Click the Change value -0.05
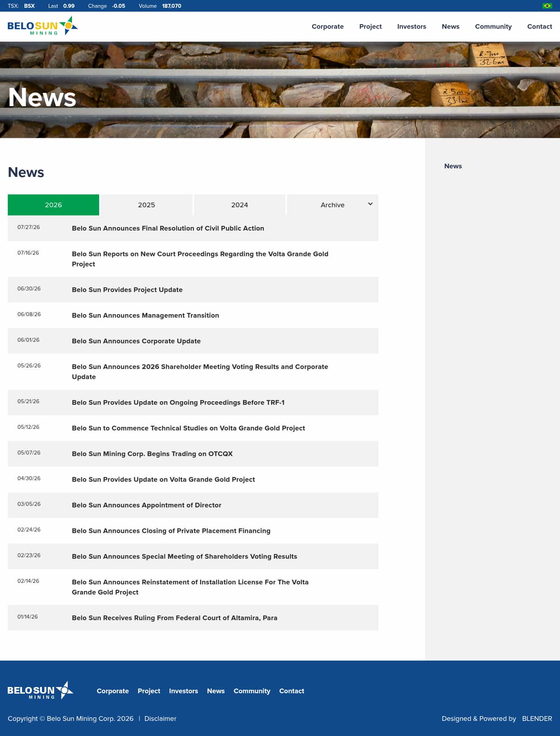 coord(119,6)
